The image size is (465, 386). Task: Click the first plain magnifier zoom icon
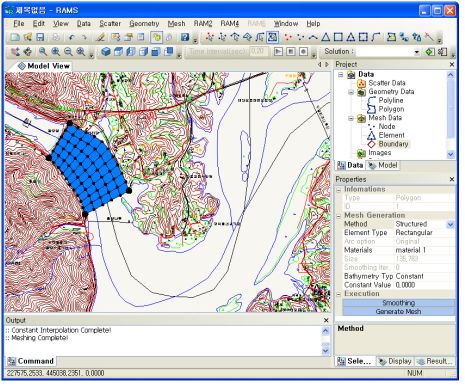43,52
